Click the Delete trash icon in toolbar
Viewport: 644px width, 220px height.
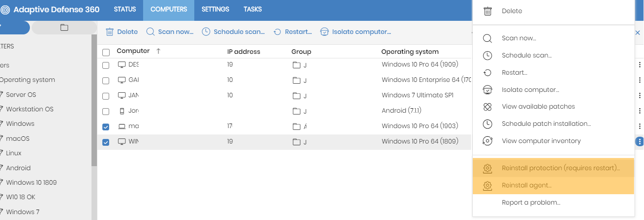point(110,32)
